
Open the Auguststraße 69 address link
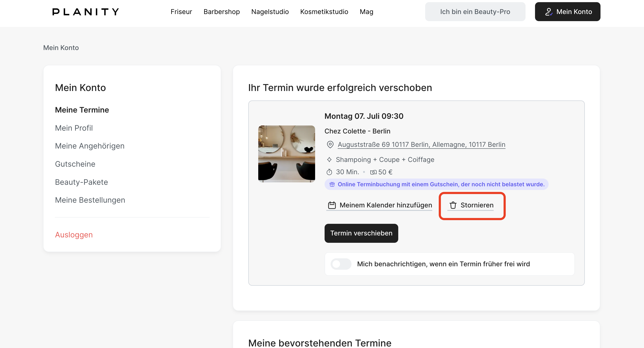pos(422,145)
